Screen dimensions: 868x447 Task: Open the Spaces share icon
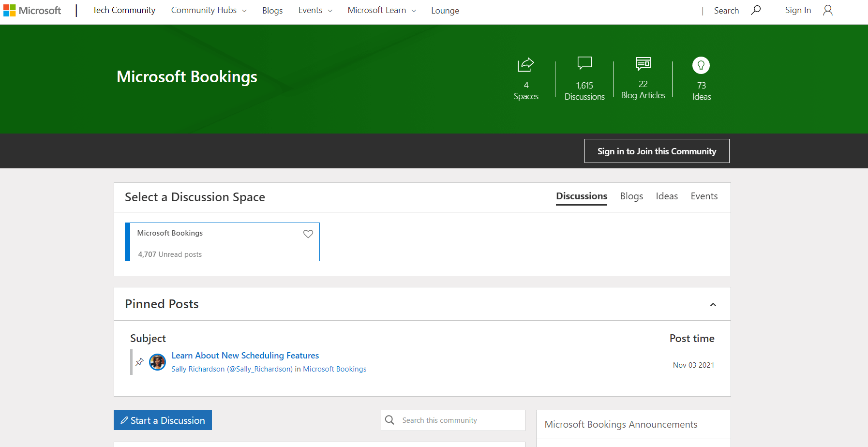pyautogui.click(x=526, y=64)
